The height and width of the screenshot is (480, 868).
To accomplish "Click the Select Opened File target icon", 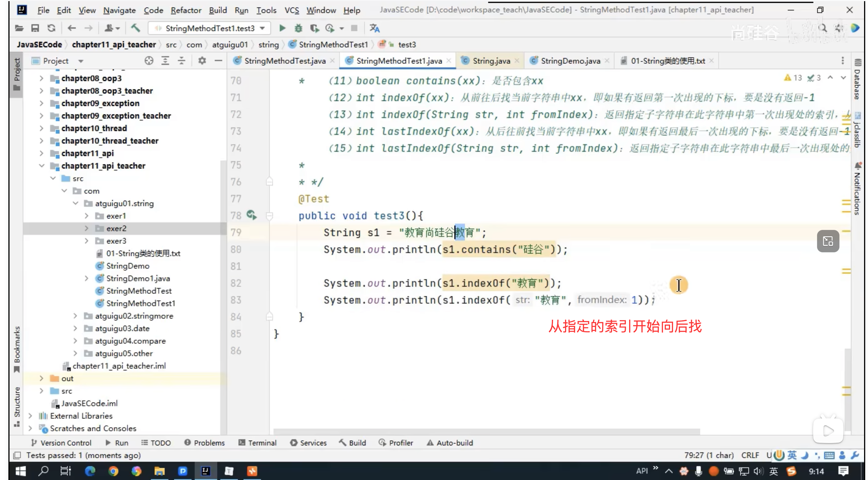I will coord(149,61).
